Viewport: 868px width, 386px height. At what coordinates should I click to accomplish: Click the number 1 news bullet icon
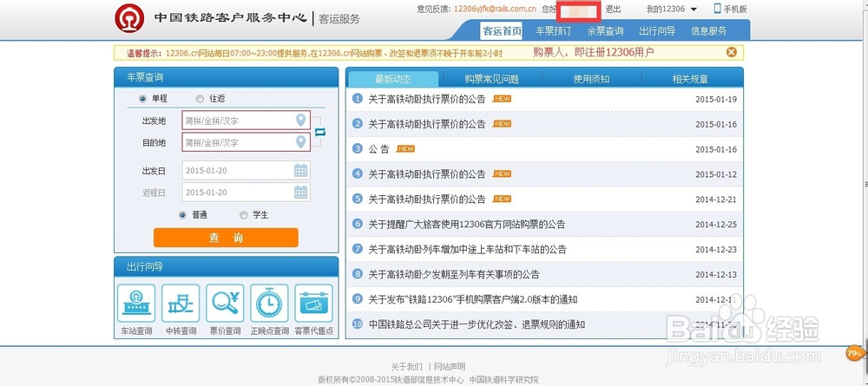click(358, 99)
